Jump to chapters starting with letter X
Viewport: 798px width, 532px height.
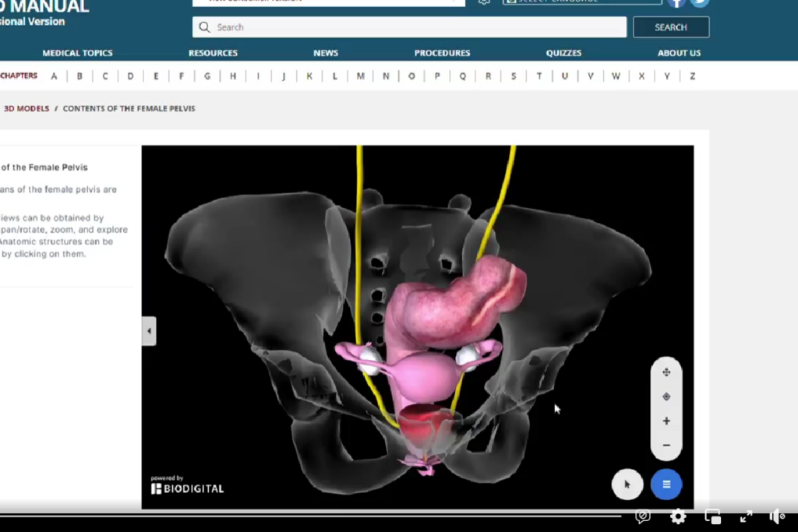point(641,76)
